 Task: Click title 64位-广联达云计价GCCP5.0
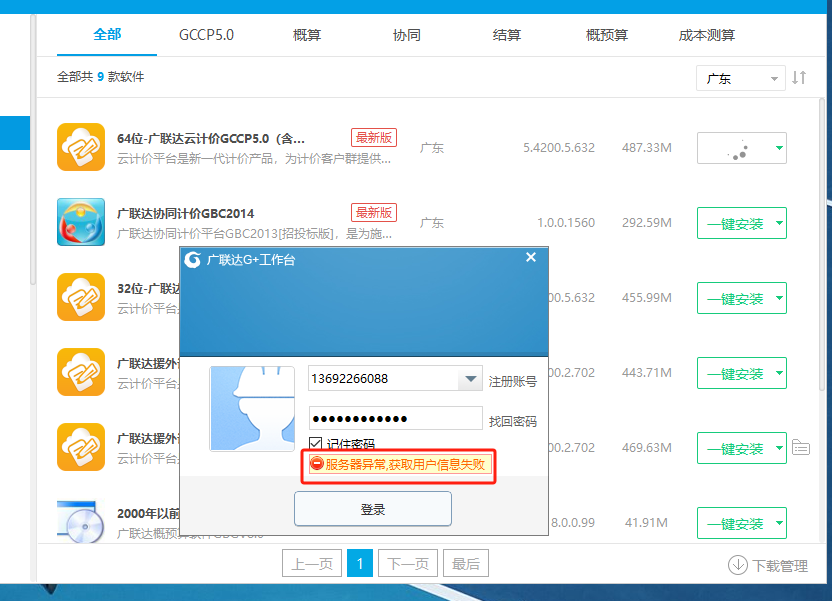tap(211, 138)
